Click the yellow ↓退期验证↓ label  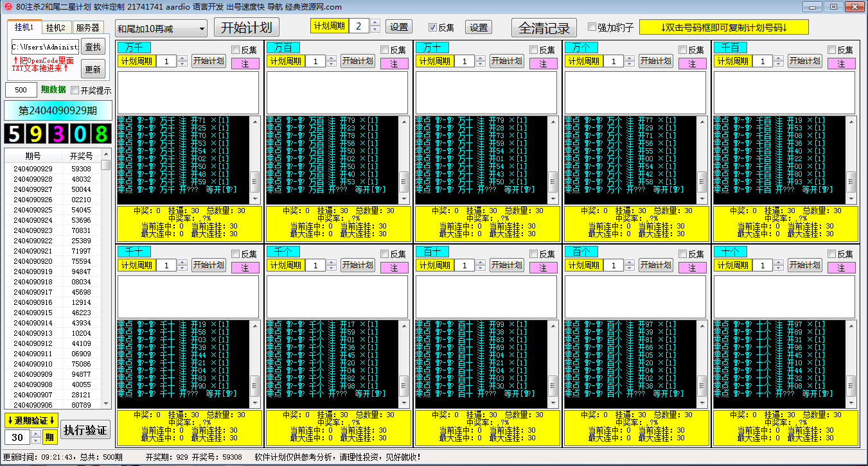(31, 420)
